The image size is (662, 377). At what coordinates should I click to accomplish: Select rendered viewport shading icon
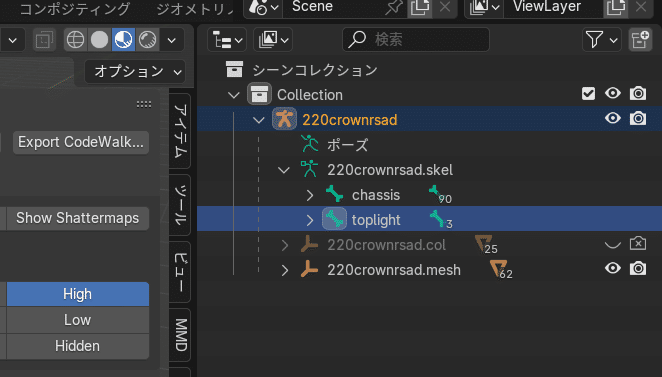tap(147, 40)
